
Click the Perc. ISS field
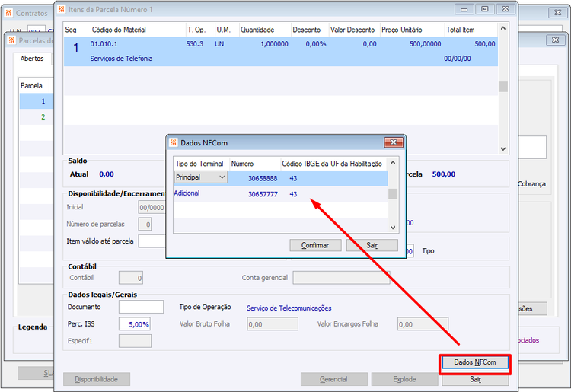coord(134,324)
